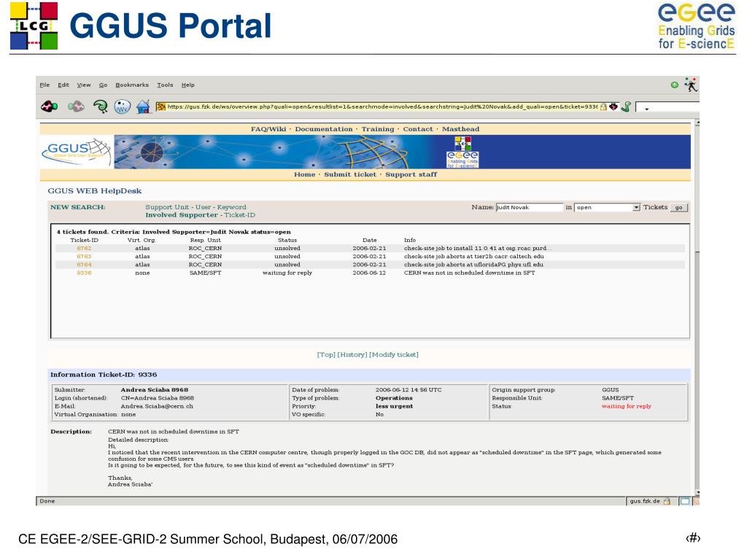
Task: Choose the Keyword search link
Action: (231, 207)
